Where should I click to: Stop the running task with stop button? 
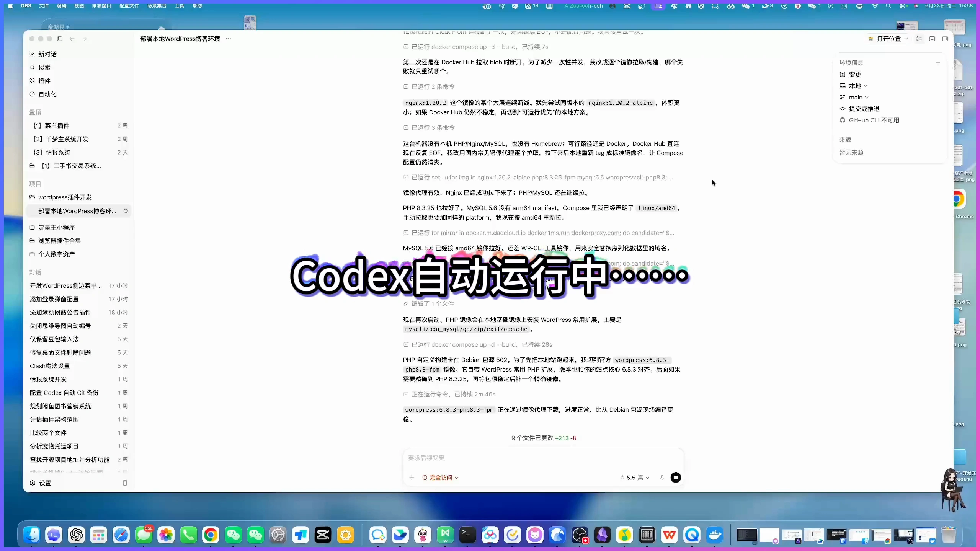676,478
